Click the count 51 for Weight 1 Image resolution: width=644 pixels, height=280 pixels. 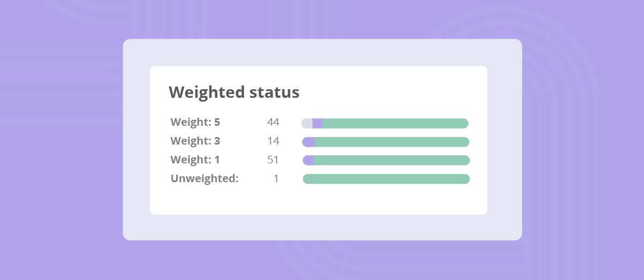[x=273, y=160]
